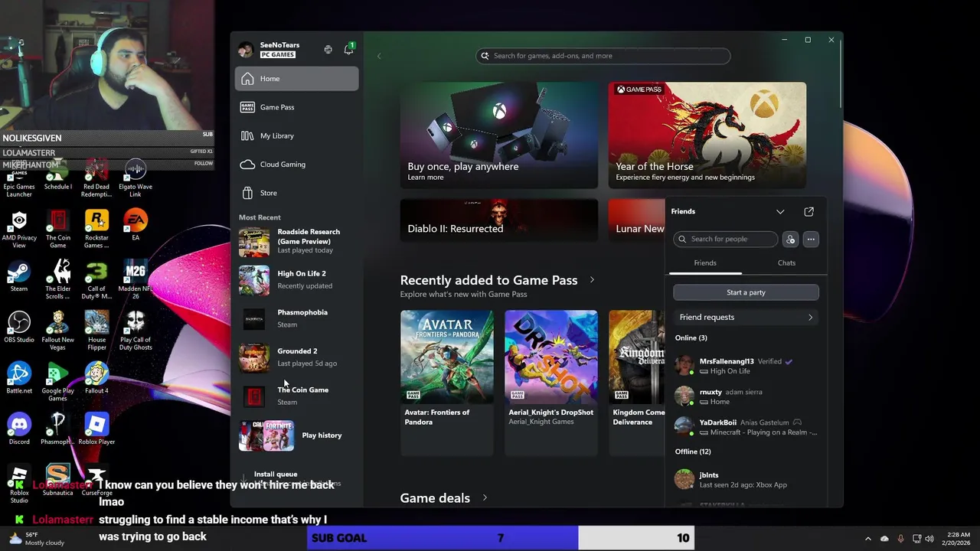Open Steam desktop shortcut
This screenshot has height=551, width=980.
(x=19, y=277)
